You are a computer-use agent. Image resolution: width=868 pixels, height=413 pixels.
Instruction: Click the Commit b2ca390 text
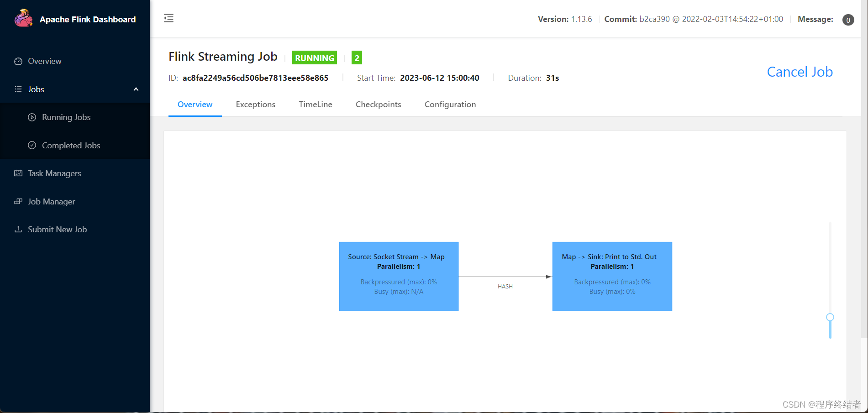click(x=694, y=19)
